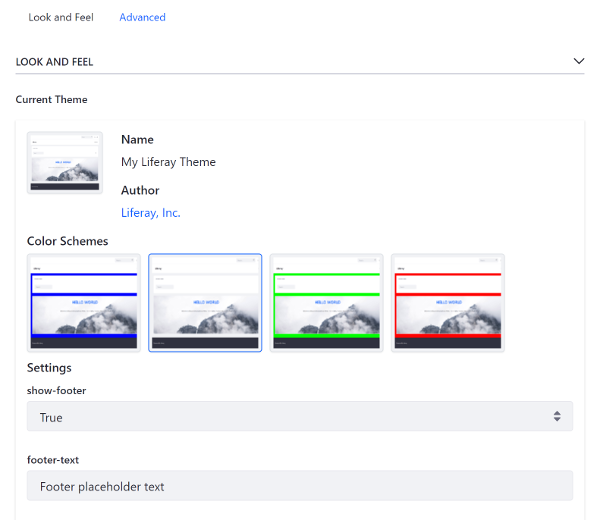Viewport: 600px width, 520px height.
Task: Pick the red color scheme
Action: click(448, 303)
